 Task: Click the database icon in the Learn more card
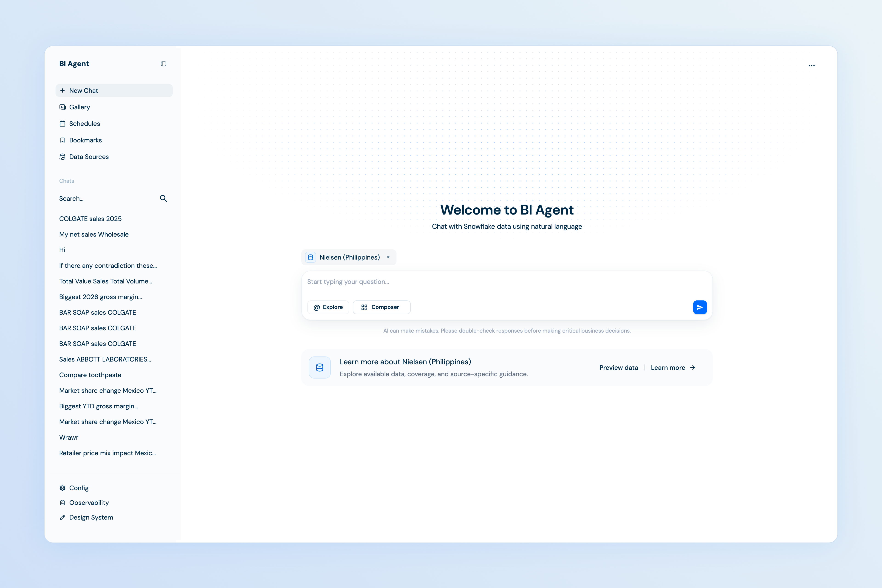coord(319,367)
